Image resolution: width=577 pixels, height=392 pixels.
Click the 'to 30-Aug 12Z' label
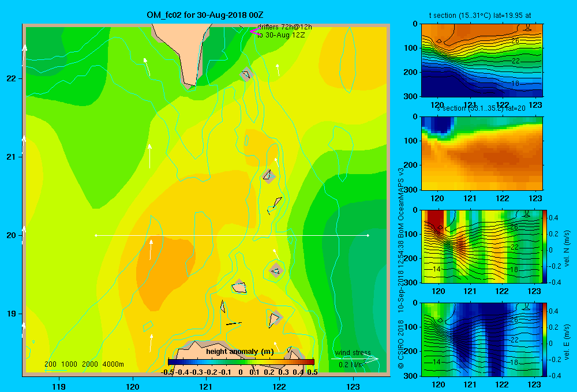pos(281,35)
